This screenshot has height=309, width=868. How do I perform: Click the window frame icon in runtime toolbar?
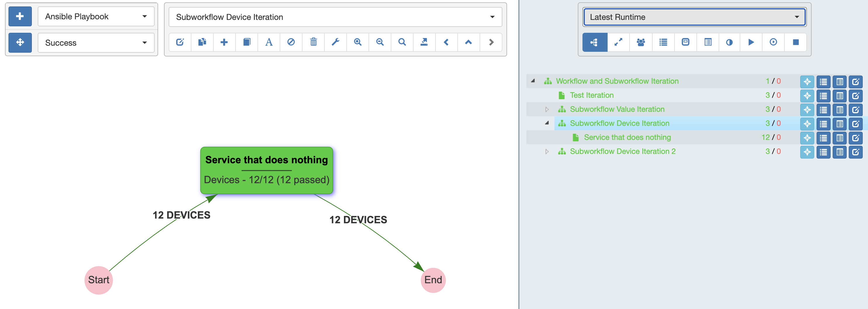685,42
